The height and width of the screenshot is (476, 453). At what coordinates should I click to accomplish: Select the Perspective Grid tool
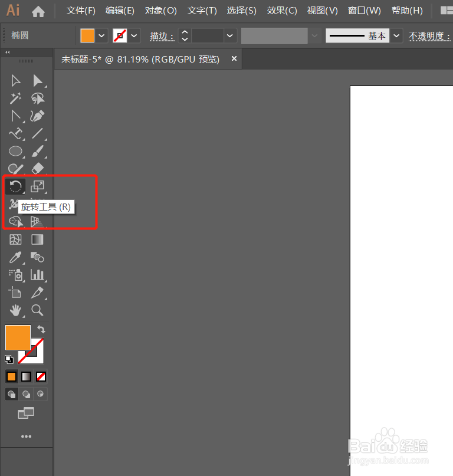[x=37, y=222]
